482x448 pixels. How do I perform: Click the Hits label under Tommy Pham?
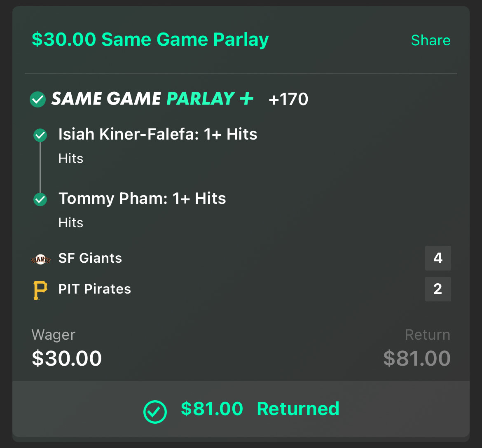point(71,223)
